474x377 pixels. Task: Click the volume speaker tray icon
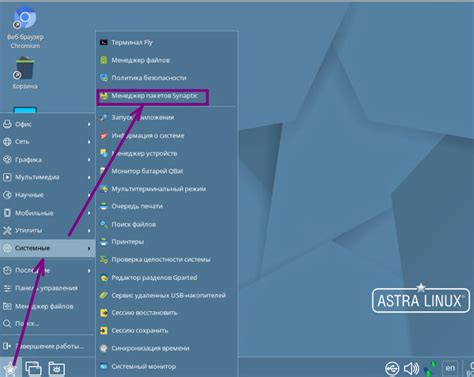pyautogui.click(x=411, y=368)
